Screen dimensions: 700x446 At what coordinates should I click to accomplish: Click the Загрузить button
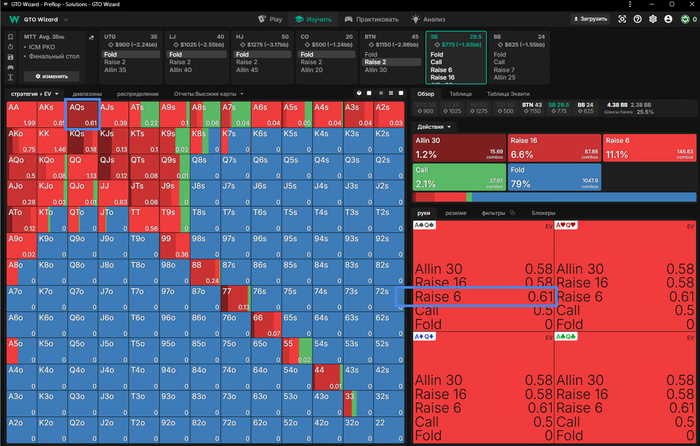[590, 19]
